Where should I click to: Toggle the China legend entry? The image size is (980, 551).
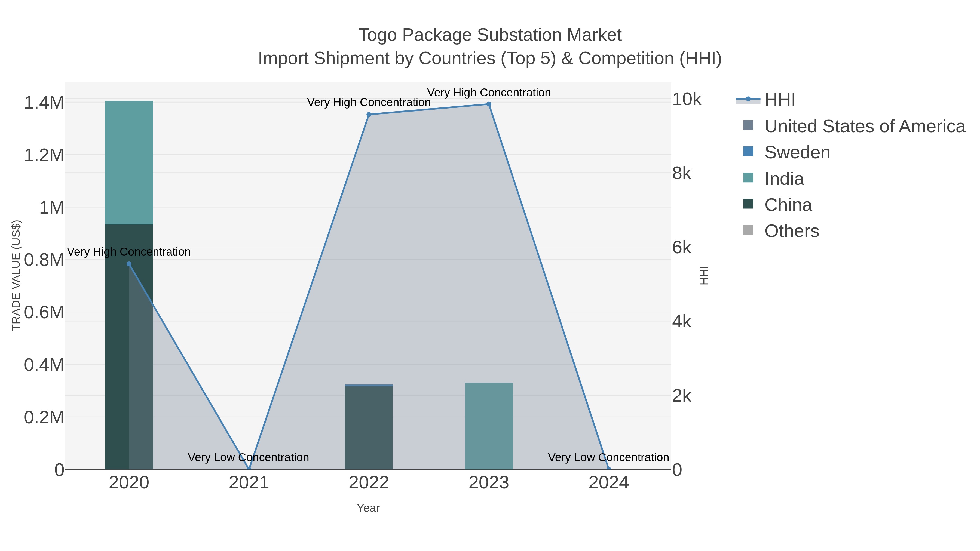point(777,205)
